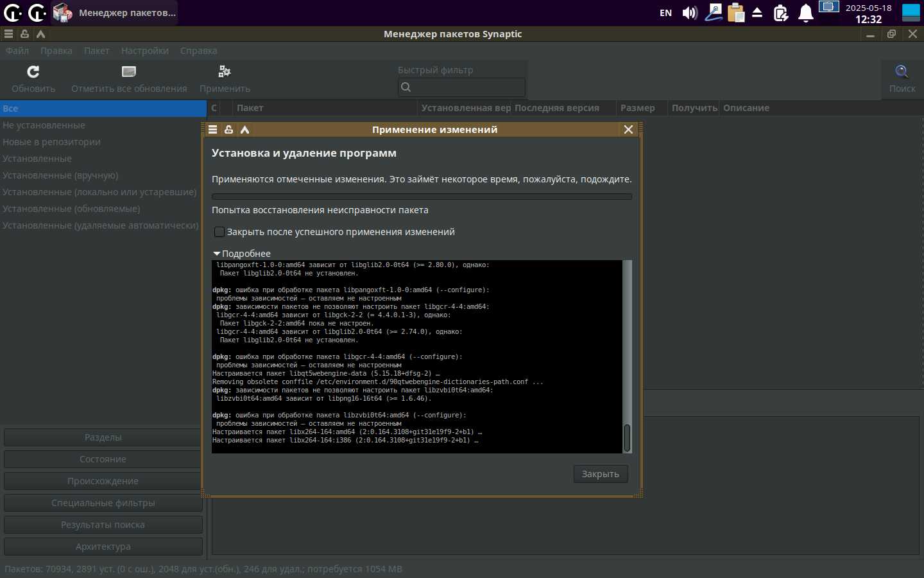Open the 'Настройки' menu
The width and height of the screenshot is (924, 578).
coord(145,51)
